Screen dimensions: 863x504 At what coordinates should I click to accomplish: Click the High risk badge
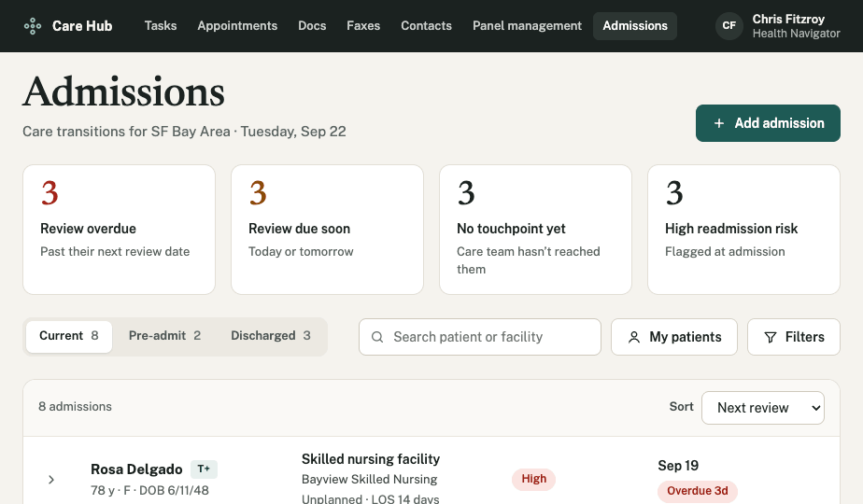point(534,479)
